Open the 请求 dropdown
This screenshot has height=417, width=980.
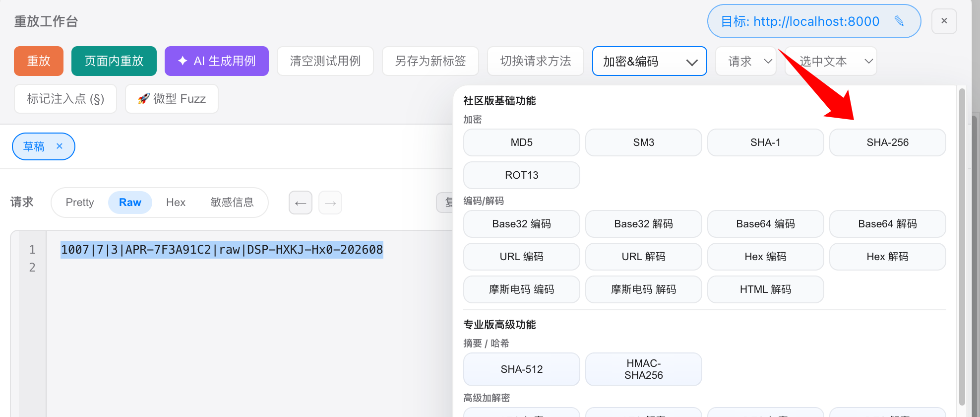tap(746, 61)
